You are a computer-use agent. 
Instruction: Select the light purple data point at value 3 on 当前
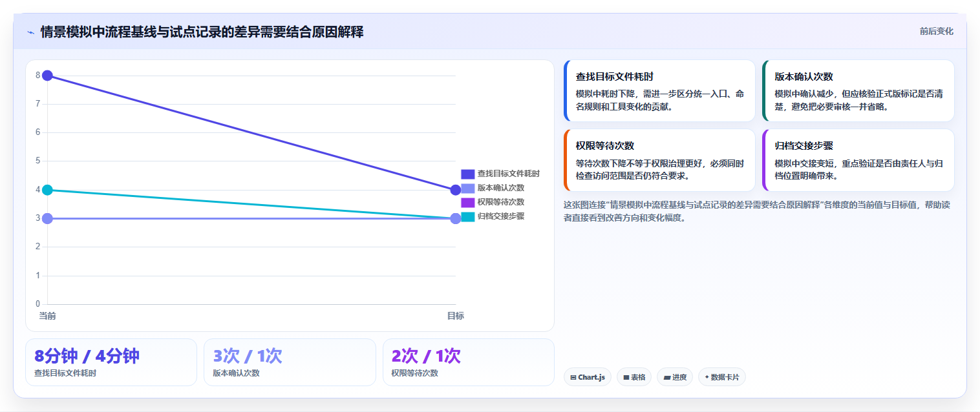click(47, 218)
